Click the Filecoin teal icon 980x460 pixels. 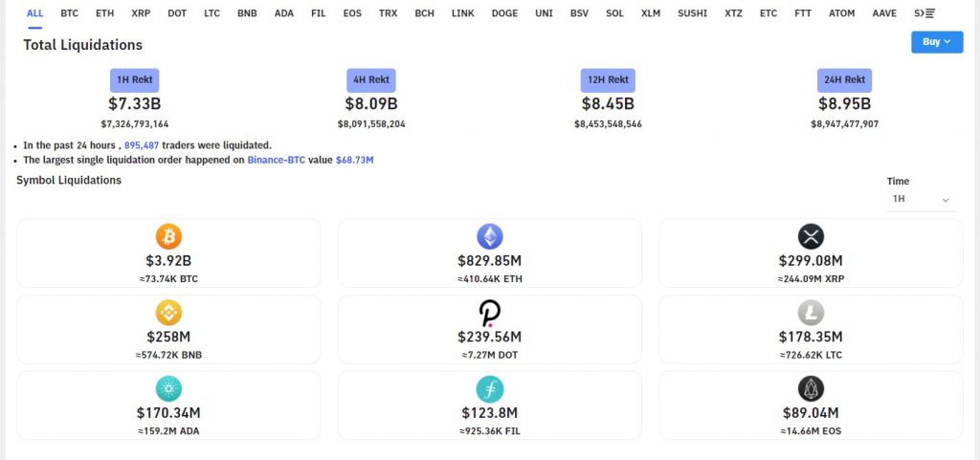[x=490, y=389]
